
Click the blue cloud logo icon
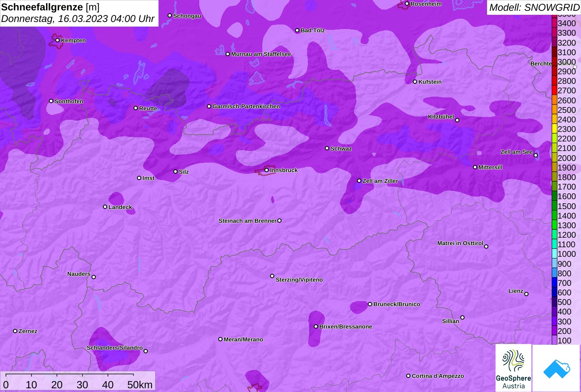point(557,368)
